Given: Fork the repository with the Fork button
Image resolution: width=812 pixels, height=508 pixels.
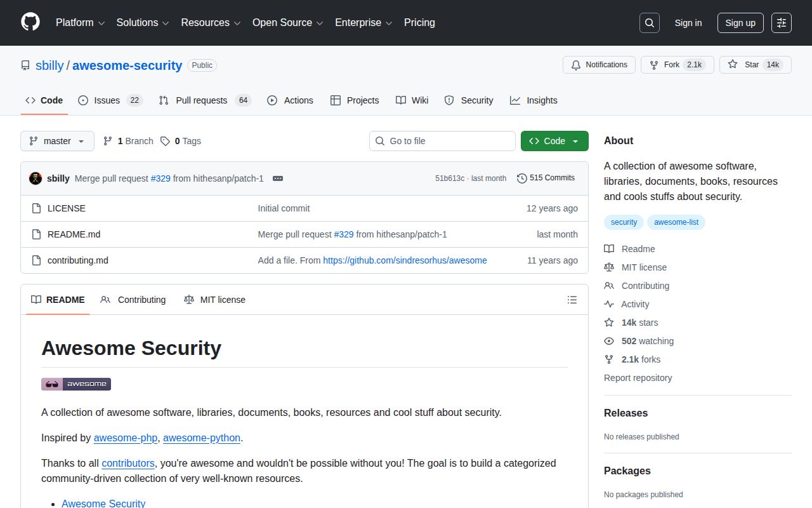Looking at the screenshot, I should point(677,64).
